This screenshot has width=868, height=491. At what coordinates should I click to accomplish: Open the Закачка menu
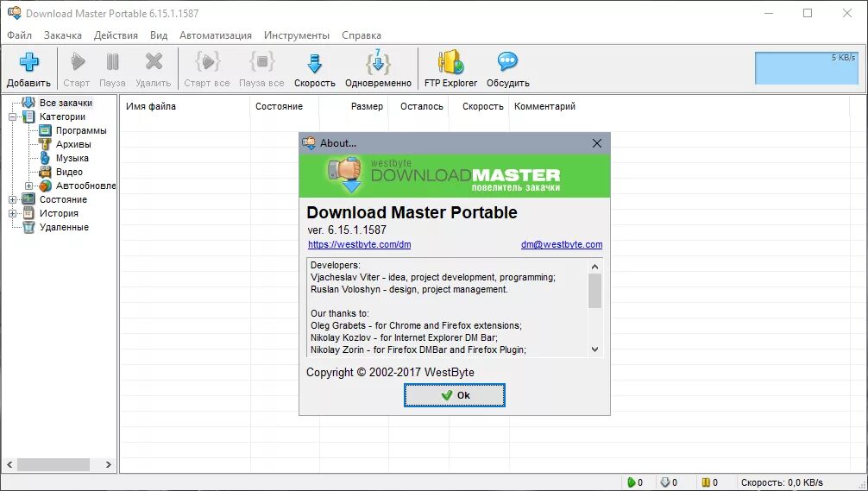click(62, 35)
